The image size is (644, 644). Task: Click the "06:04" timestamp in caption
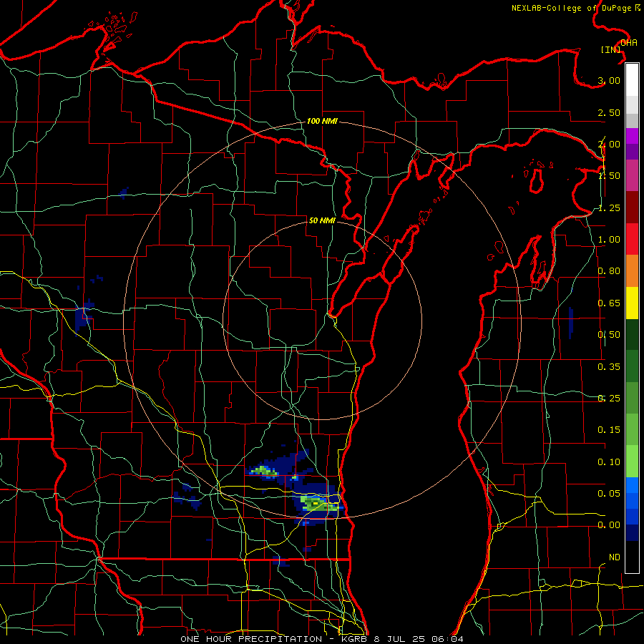448,639
